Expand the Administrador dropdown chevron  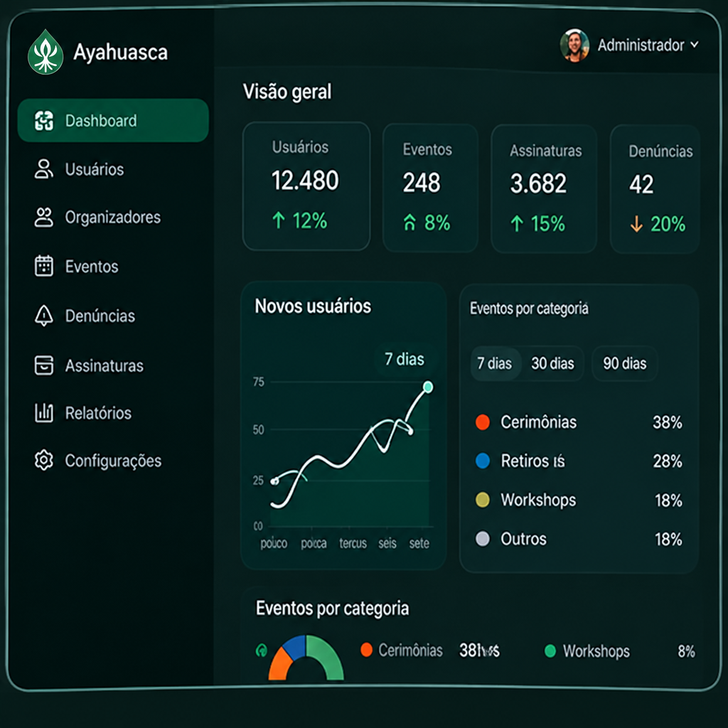click(694, 45)
